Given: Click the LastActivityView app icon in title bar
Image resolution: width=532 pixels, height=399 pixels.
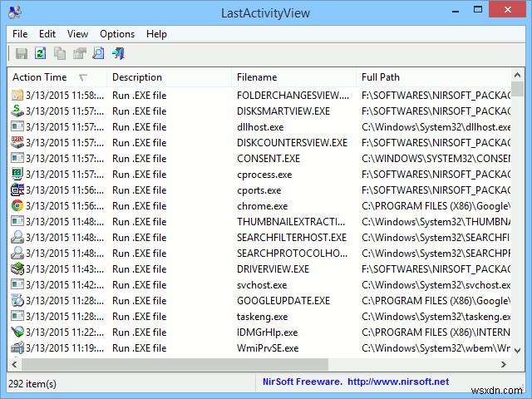Looking at the screenshot, I should point(15,12).
